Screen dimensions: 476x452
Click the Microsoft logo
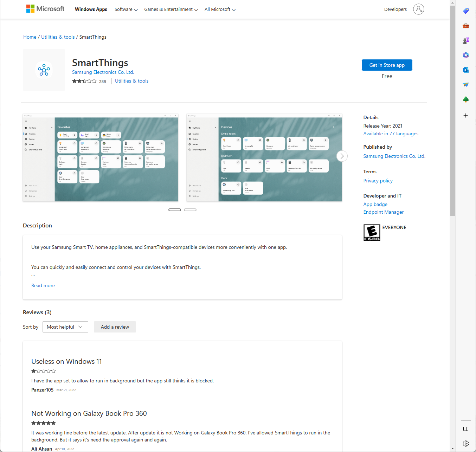pos(45,9)
